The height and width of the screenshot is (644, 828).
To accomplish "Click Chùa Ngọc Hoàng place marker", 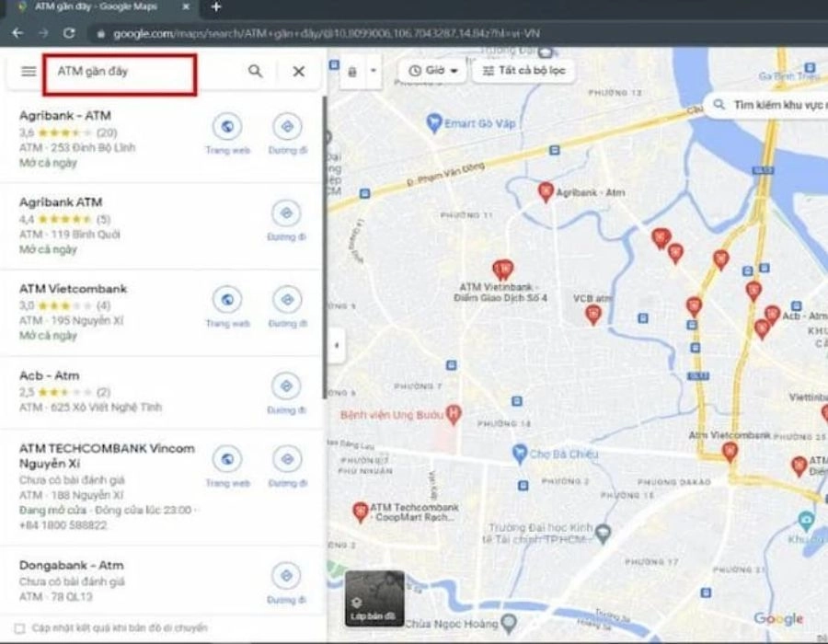I will (509, 624).
